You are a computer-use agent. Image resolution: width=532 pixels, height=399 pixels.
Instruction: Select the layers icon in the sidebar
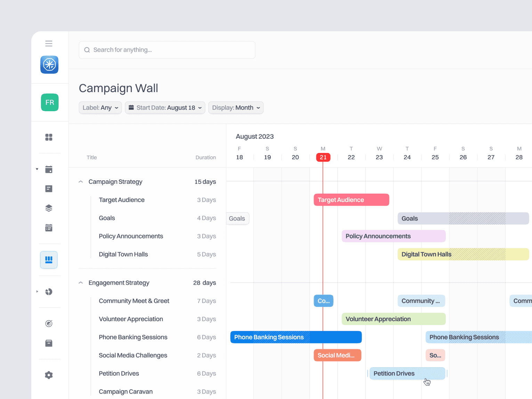(48, 208)
